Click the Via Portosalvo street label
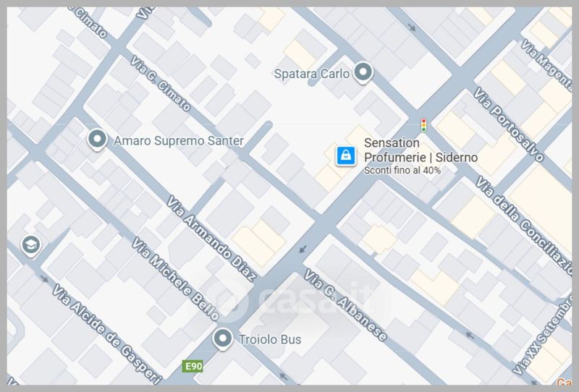The width and height of the screenshot is (579, 392). pos(509,124)
